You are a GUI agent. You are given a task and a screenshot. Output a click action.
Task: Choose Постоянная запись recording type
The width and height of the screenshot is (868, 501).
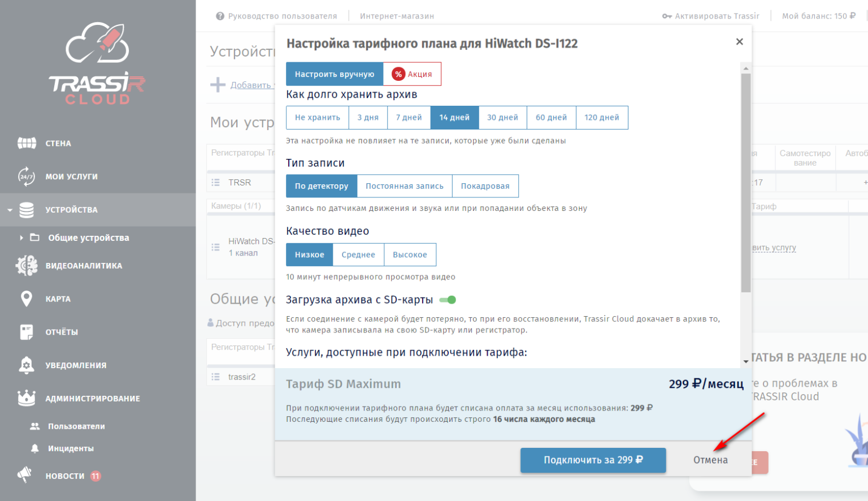(405, 186)
